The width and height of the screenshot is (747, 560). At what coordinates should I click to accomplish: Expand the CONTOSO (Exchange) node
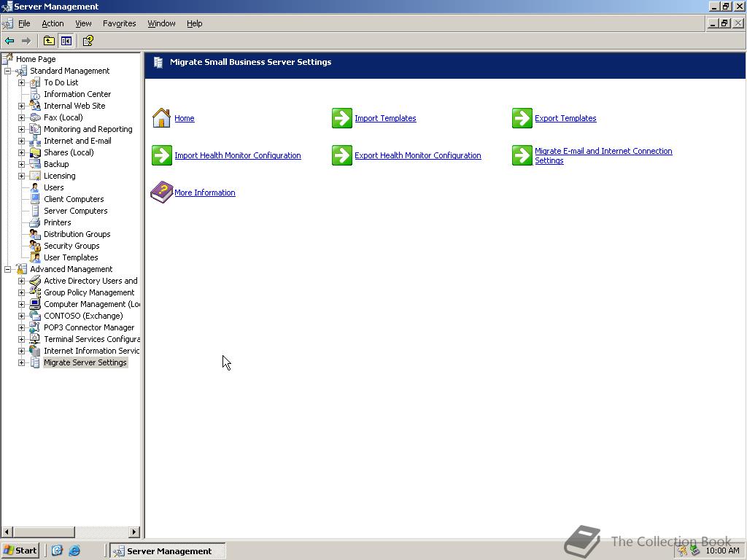click(x=21, y=316)
